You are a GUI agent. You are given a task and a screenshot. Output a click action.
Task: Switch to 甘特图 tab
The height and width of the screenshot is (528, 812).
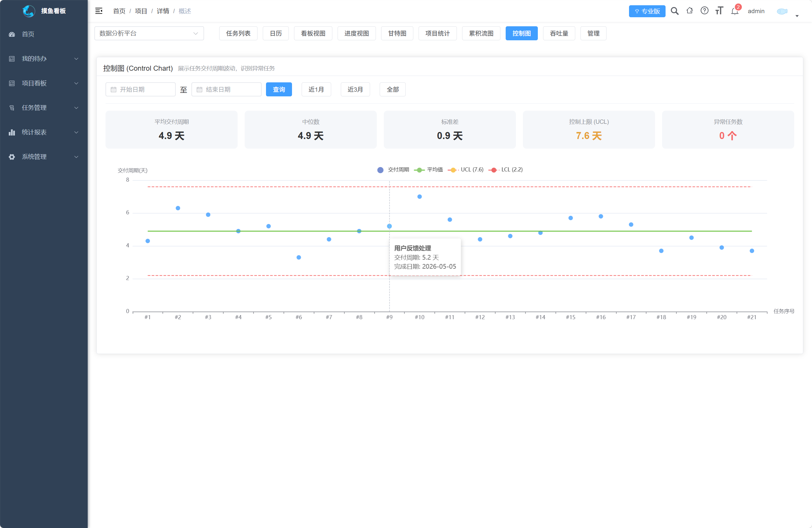pos(397,33)
